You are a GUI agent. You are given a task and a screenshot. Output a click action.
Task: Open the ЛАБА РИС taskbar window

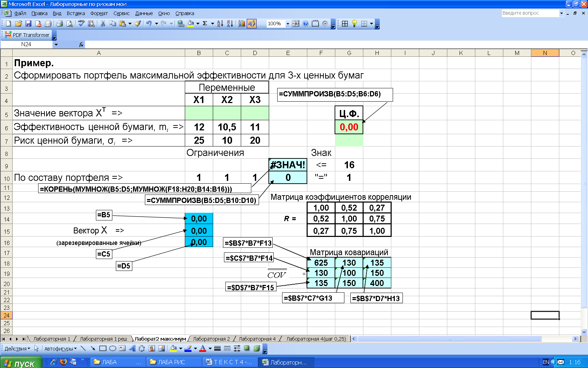click(174, 362)
